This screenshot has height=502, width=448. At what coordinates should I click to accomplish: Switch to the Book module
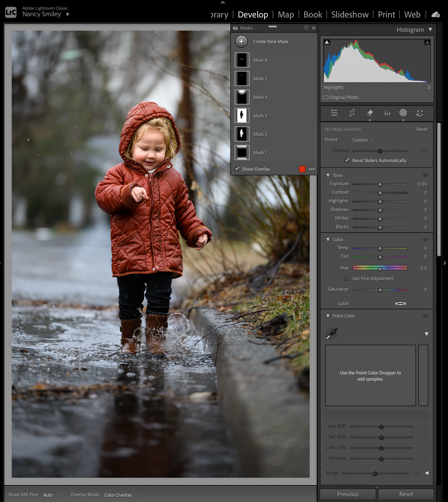tap(313, 15)
